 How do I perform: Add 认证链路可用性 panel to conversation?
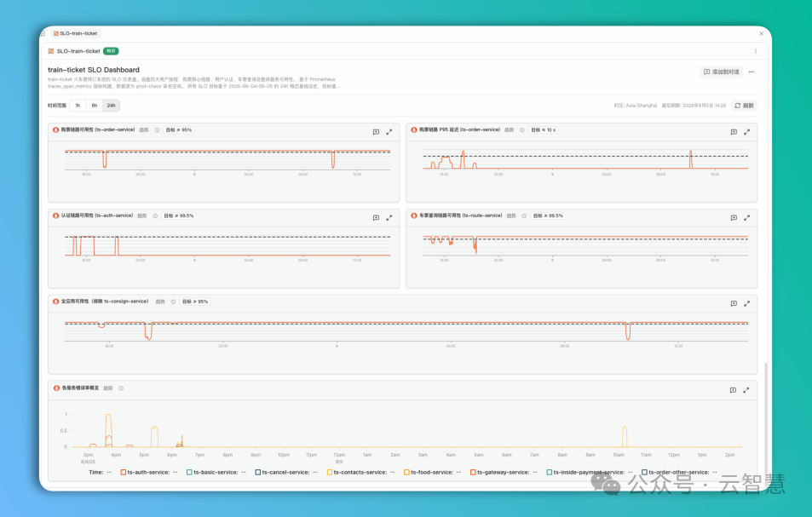click(x=376, y=218)
